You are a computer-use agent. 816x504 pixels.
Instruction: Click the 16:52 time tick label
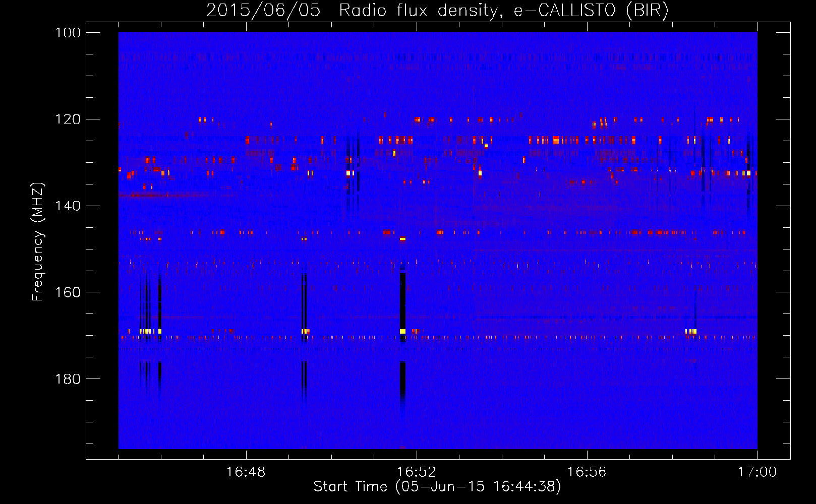417,472
